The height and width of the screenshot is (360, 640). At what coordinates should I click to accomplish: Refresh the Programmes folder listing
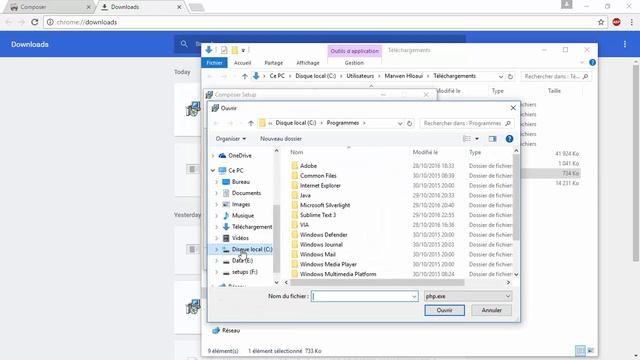click(x=409, y=123)
